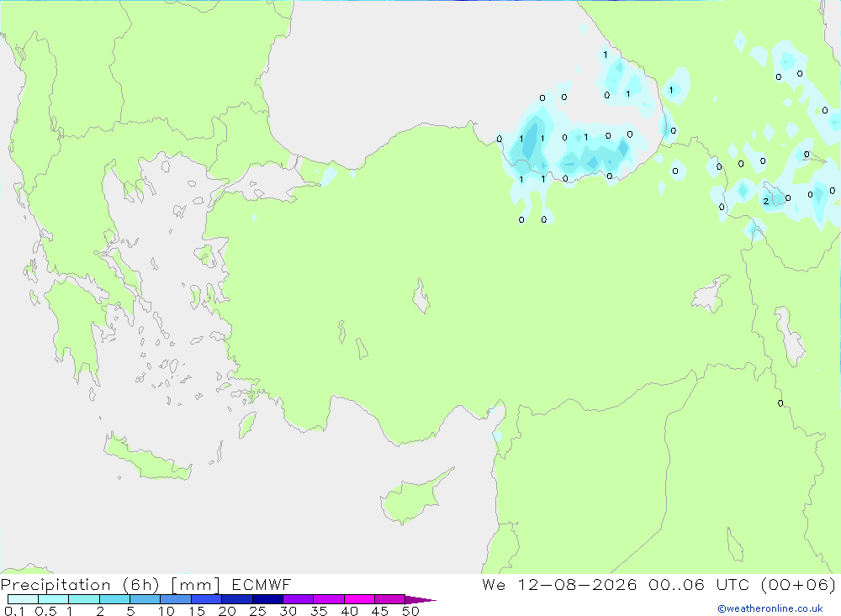Click the '[mm]' unit label

point(196,585)
